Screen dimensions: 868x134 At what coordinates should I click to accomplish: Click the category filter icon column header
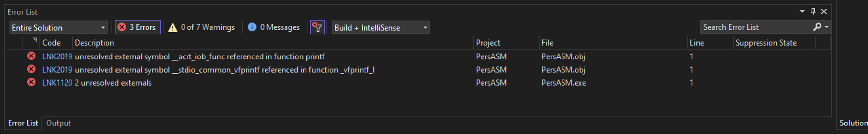[x=34, y=40]
